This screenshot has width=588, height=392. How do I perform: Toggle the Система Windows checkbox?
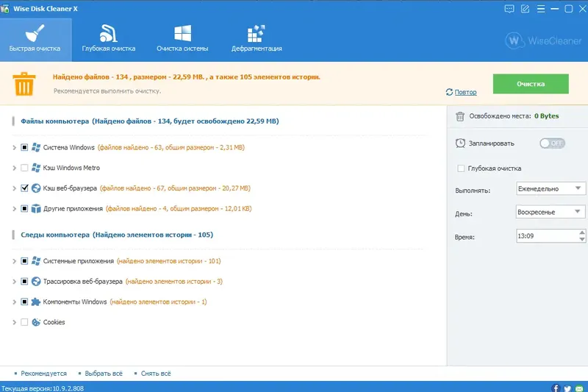pyautogui.click(x=24, y=147)
